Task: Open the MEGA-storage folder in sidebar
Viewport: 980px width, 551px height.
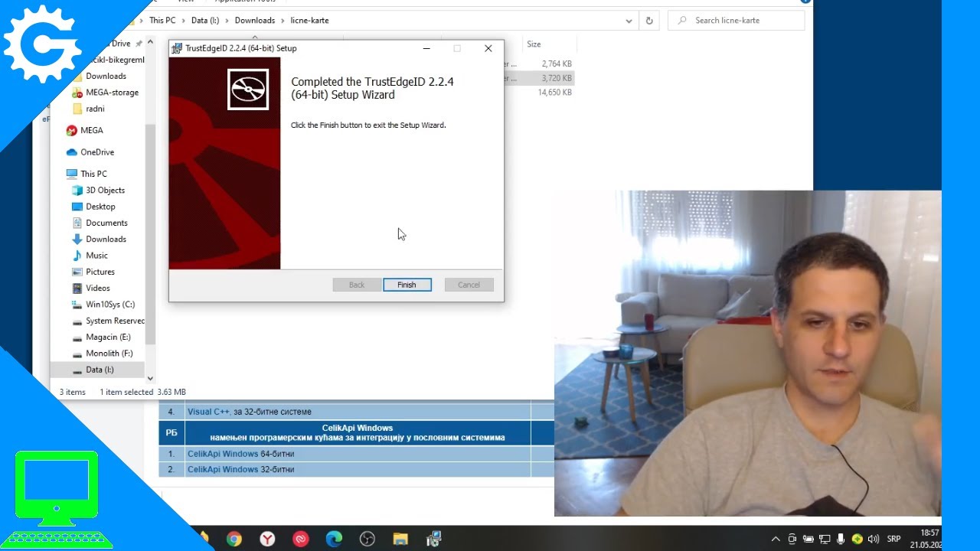Action: point(112,93)
